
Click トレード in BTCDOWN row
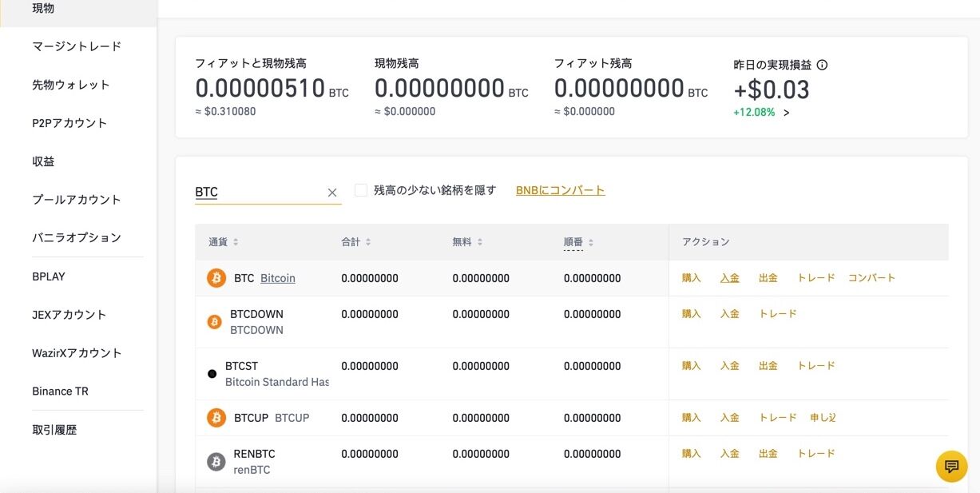778,314
